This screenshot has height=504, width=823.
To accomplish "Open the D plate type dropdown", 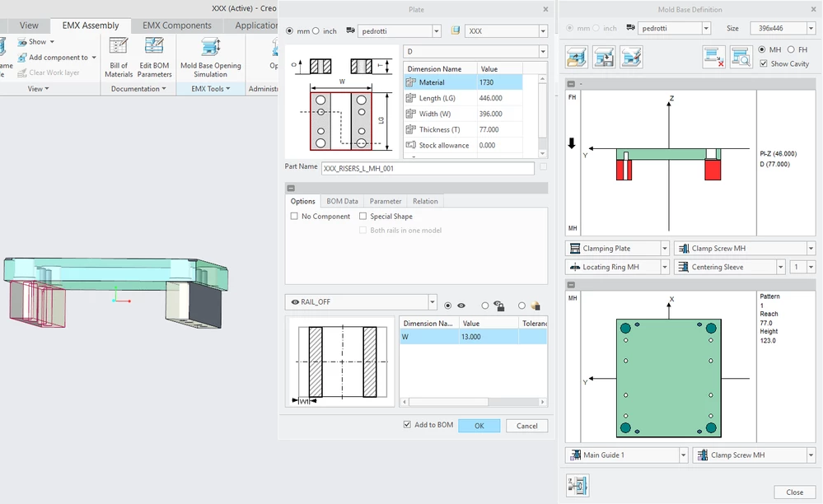I will click(543, 51).
